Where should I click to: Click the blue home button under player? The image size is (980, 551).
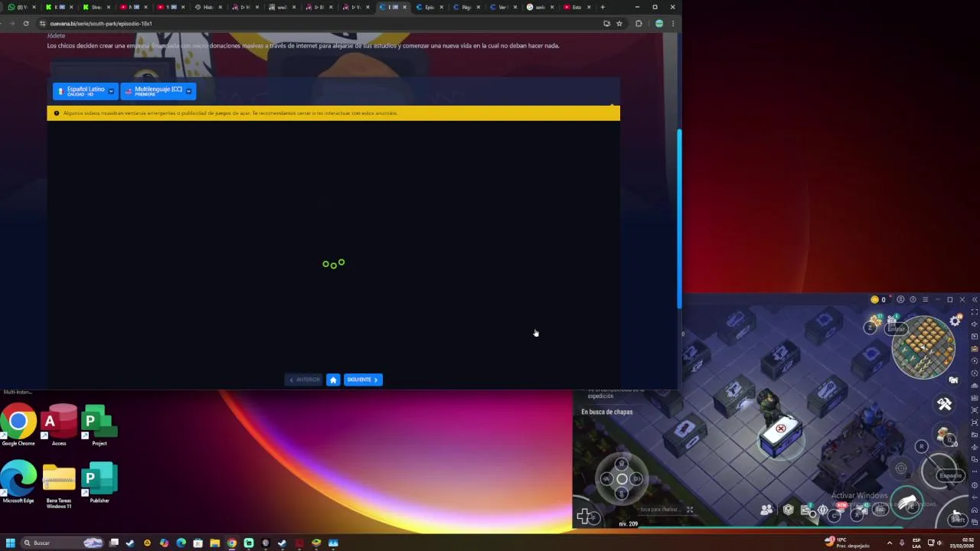pos(333,380)
